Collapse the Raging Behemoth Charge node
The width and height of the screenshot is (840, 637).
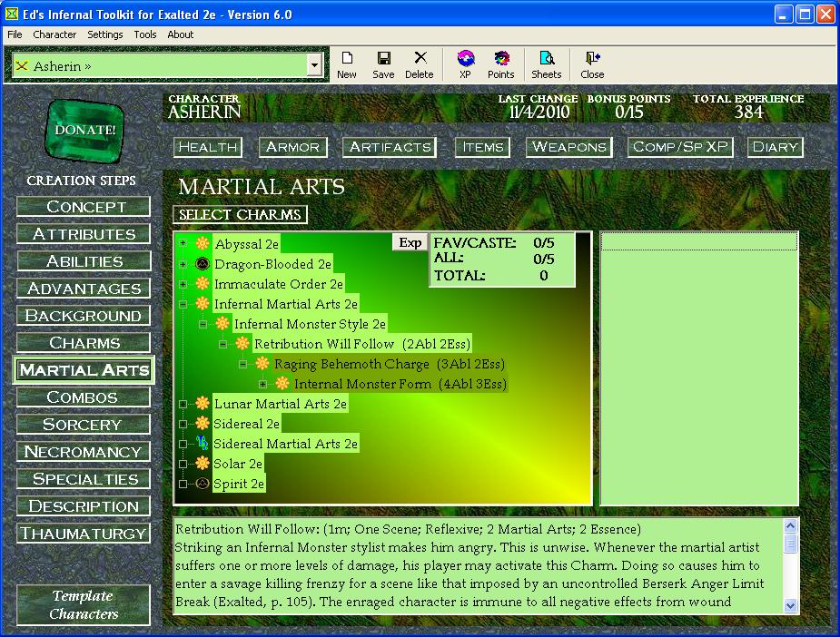[x=242, y=364]
